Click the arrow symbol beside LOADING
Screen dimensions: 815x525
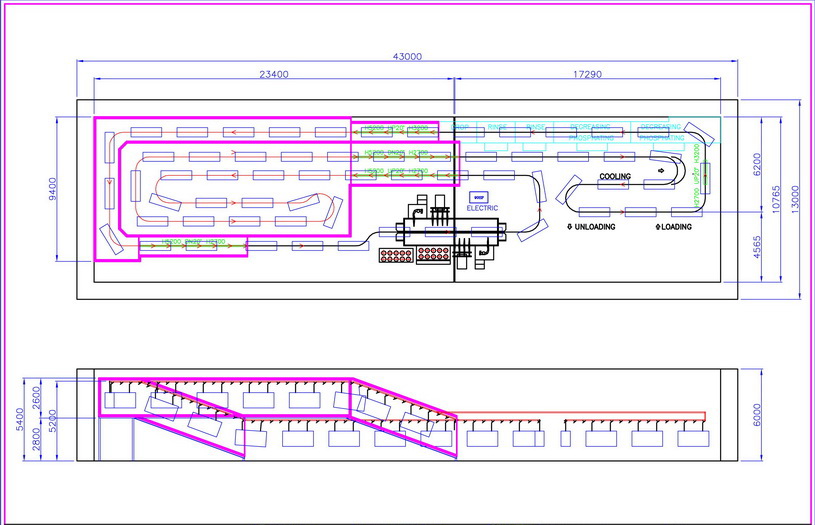pyautogui.click(x=657, y=227)
